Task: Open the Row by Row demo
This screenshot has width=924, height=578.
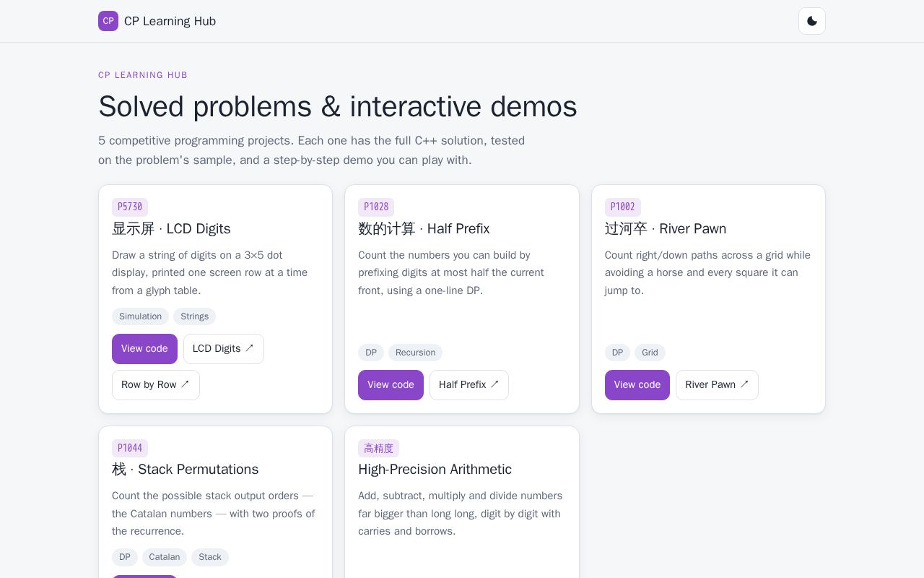Action: pos(156,385)
